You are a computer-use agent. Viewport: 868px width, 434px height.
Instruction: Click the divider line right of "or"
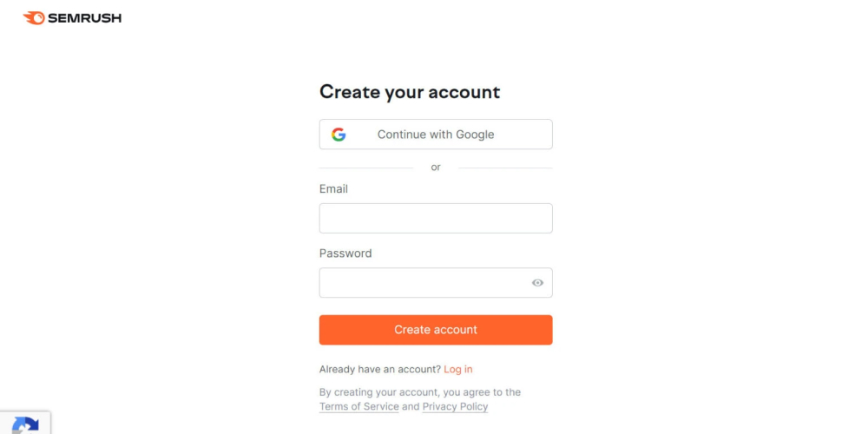click(505, 168)
